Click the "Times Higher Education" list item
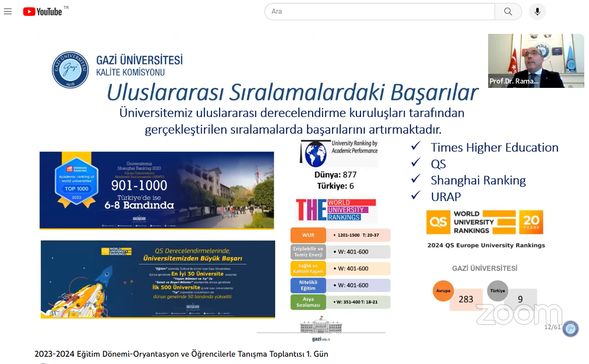589x364 pixels. (x=495, y=147)
